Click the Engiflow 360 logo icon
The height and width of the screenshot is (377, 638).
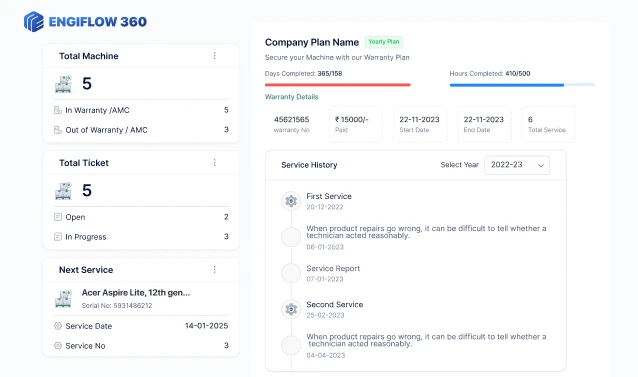point(34,22)
